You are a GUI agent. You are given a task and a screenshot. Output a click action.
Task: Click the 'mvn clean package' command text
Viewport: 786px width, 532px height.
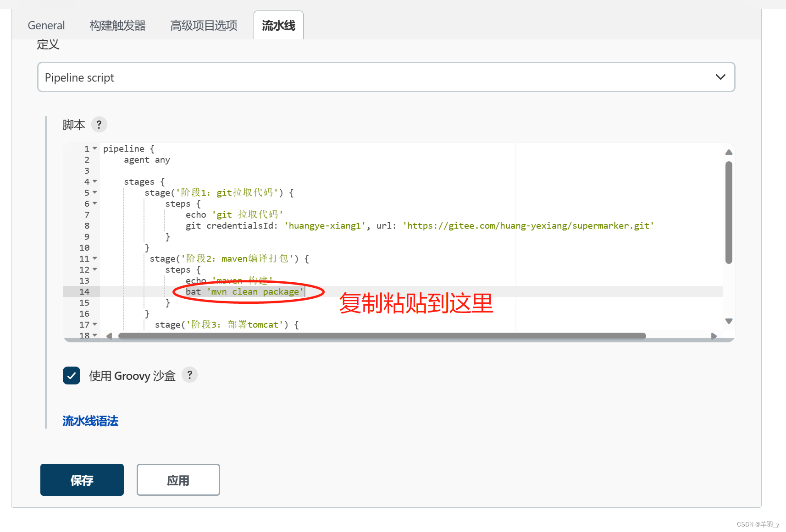pos(255,292)
